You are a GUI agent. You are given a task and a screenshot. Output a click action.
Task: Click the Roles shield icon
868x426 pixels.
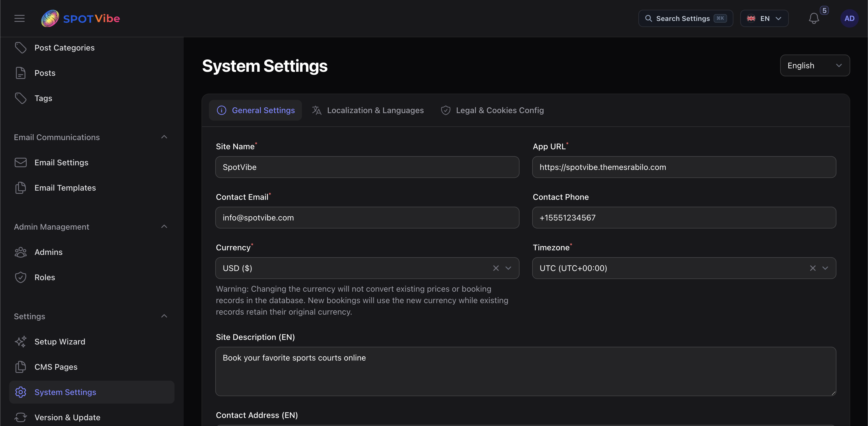tap(21, 277)
